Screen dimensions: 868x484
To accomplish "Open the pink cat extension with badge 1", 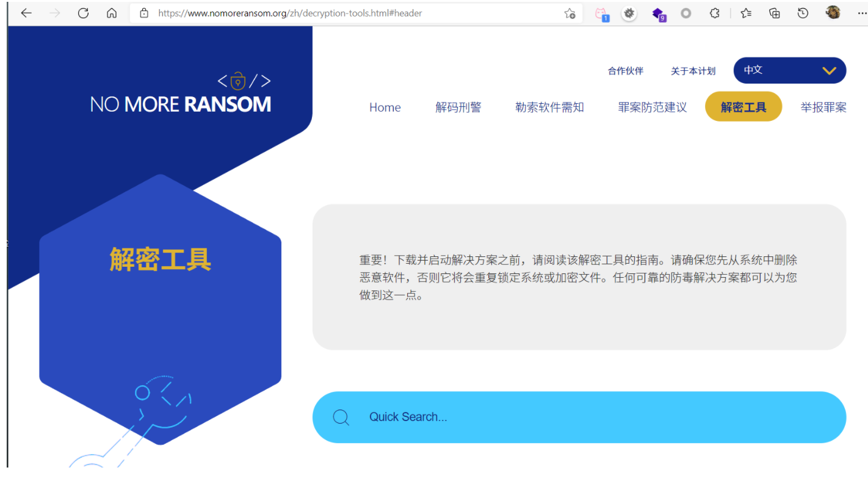I will click(x=602, y=13).
